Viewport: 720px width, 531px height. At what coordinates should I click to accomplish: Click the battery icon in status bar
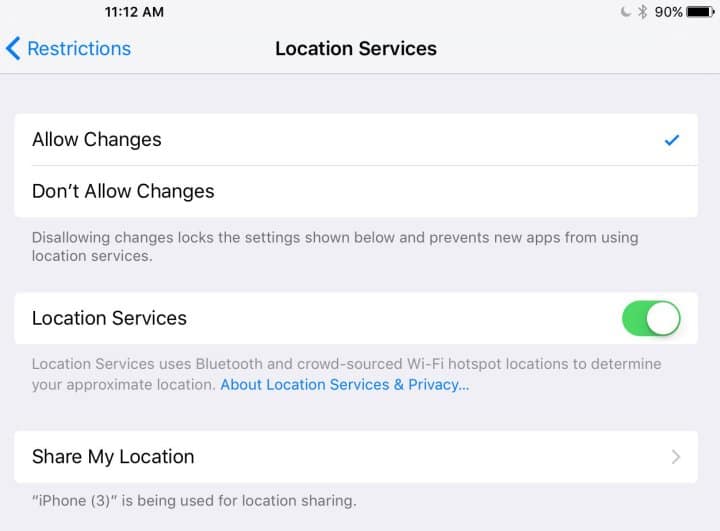700,11
